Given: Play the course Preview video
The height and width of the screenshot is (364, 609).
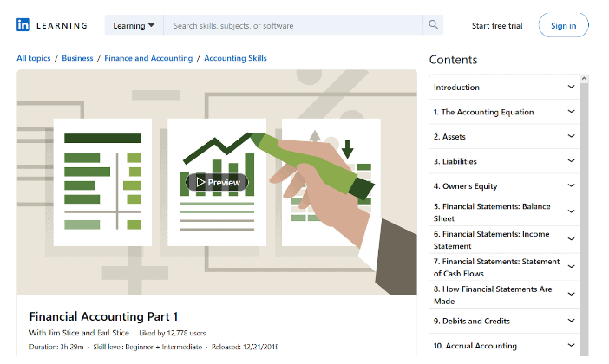Looking at the screenshot, I should (x=217, y=182).
